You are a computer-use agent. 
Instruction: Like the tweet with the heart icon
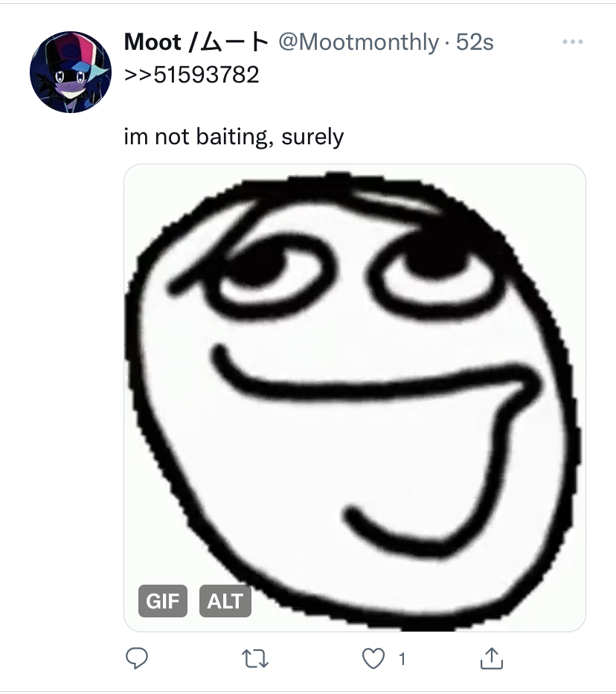373,658
